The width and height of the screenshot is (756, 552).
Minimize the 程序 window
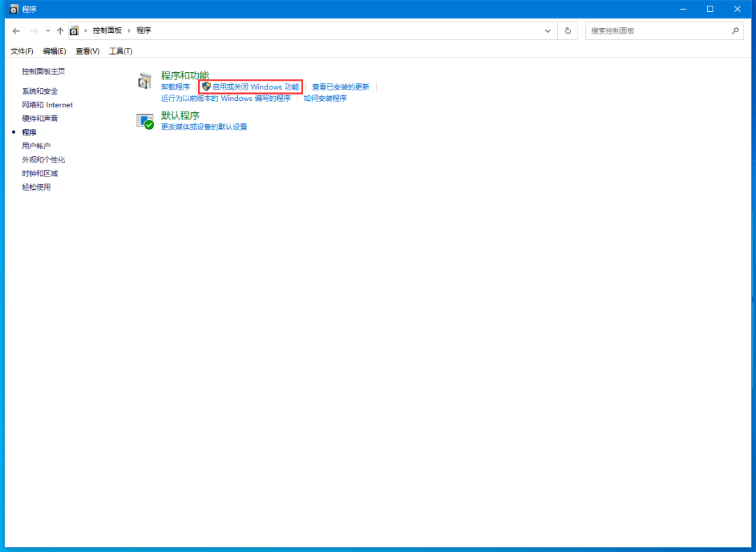click(682, 9)
